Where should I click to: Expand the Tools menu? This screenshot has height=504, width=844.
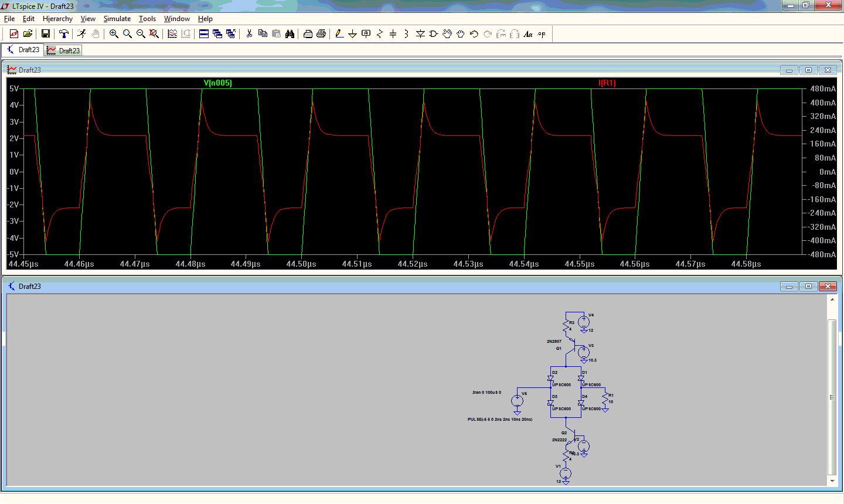147,19
